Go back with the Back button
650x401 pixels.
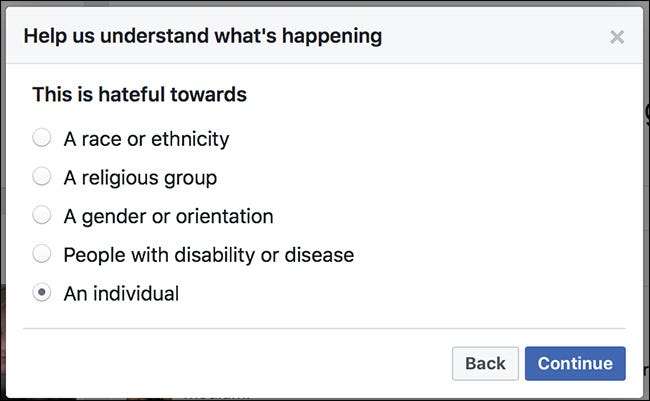(485, 364)
